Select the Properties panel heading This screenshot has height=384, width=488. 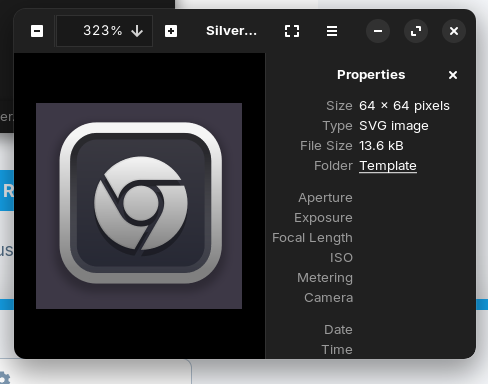tap(371, 75)
